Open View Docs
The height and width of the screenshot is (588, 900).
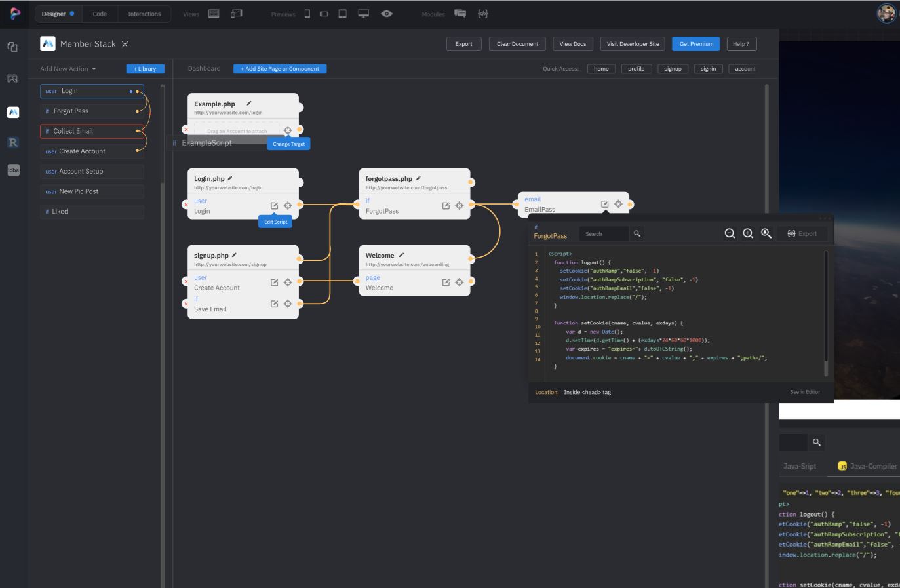pyautogui.click(x=573, y=44)
